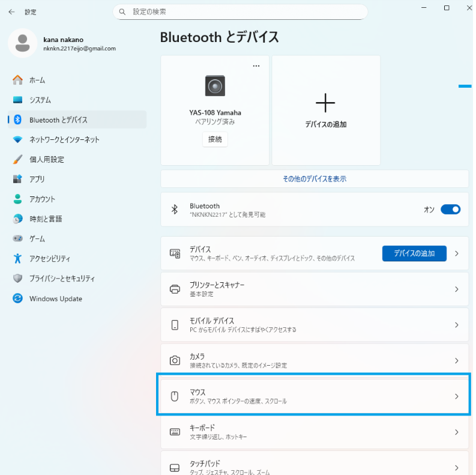Click the 接続 button for Yamaha
The width and height of the screenshot is (476, 475).
pyautogui.click(x=215, y=139)
